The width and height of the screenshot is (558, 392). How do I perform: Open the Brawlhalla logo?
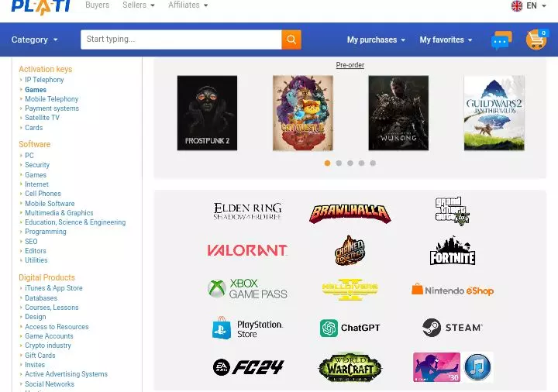[x=350, y=213]
